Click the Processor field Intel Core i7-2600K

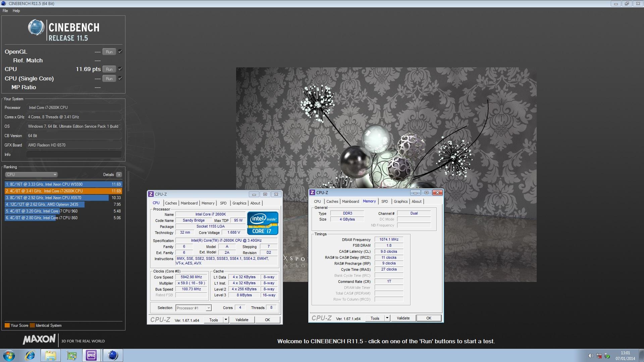(74, 108)
